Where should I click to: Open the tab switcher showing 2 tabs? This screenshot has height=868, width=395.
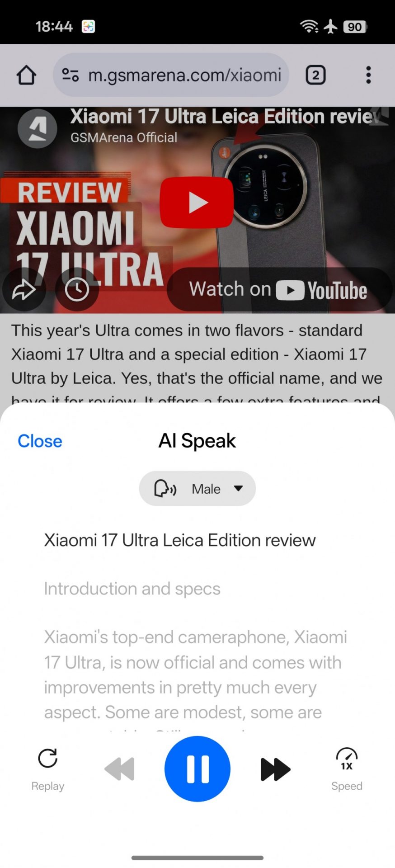[x=315, y=75]
